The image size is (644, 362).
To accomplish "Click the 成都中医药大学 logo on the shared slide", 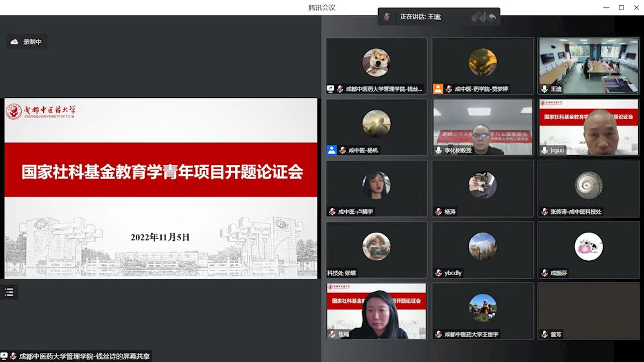I will point(41,111).
